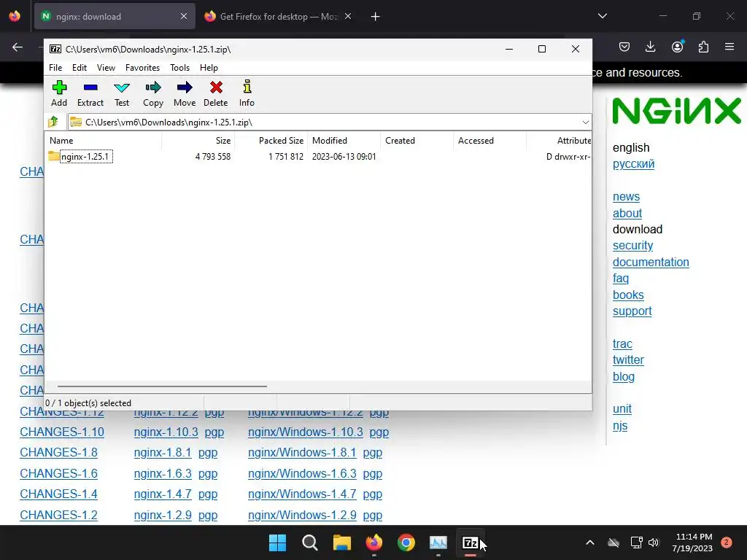Click the pgp link next to nginx-1.4.7
Screen dimensions: 747x560
(x=208, y=494)
